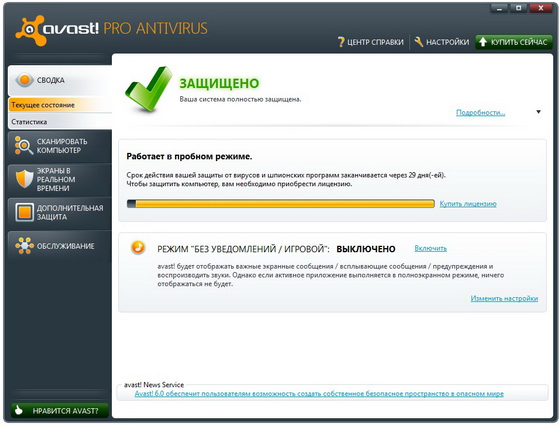Screen dimensions: 560x426
Task: Click the ВЫКЛЮЧЕНО status text
Action: (x=366, y=249)
